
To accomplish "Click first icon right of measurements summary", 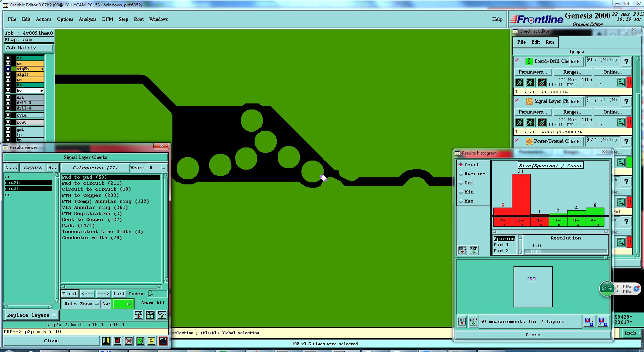I will point(589,322).
